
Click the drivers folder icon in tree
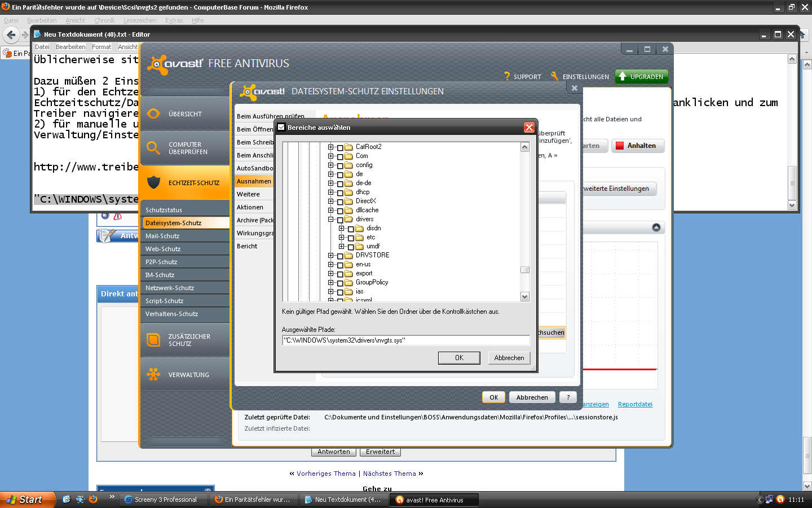(x=348, y=220)
